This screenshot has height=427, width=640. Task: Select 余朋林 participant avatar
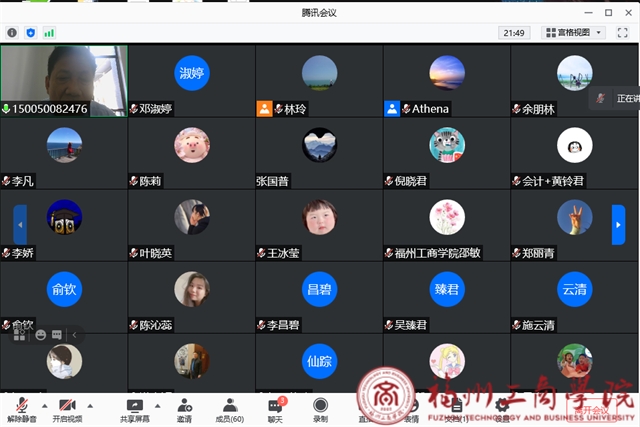575,73
